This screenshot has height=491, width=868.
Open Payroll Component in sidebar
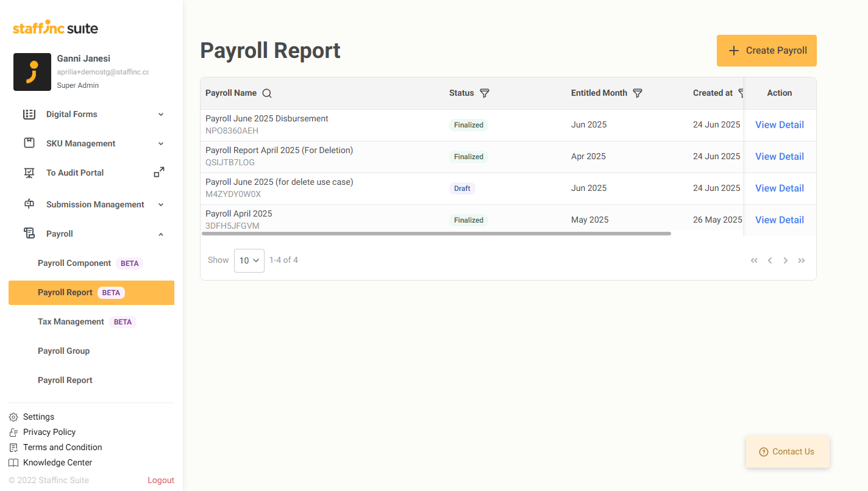pos(74,263)
